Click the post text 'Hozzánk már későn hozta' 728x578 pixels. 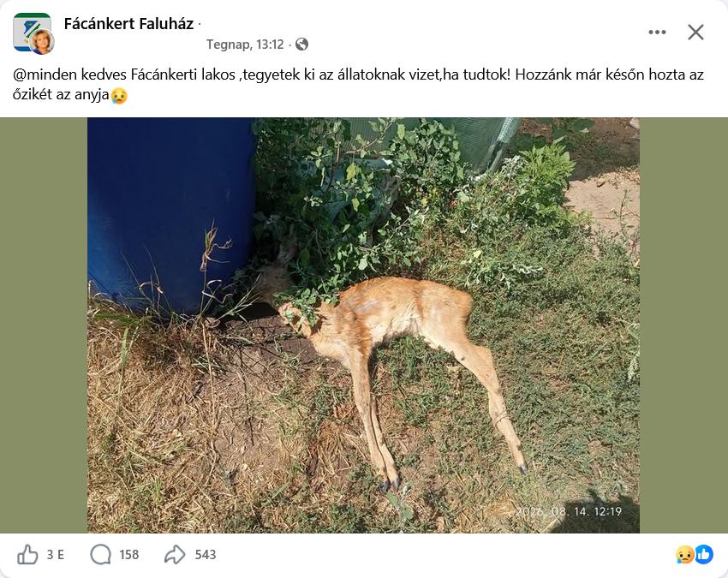(603, 74)
